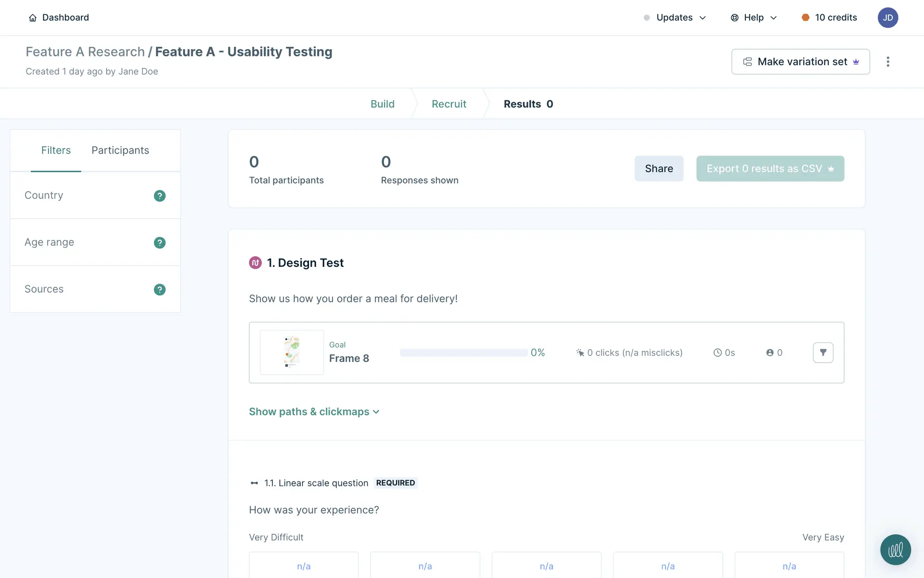The width and height of the screenshot is (924, 578).
Task: Click the funnel filter icon on Frame 8
Action: pos(823,353)
